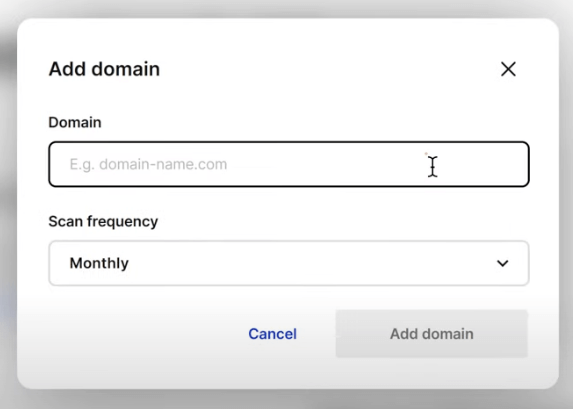Screen dimensions: 573x409
Task: Click the down-arrow icon in Scan frequency box
Action: pos(502,263)
